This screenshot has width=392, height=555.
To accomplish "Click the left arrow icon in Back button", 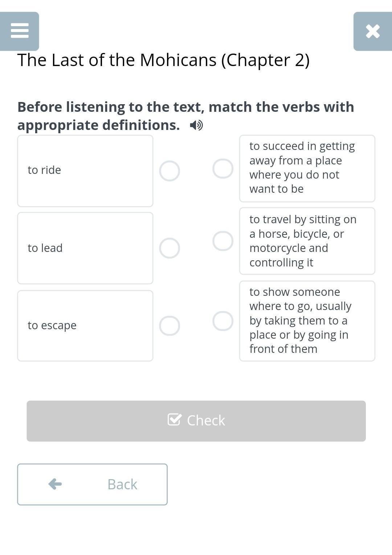I will (55, 484).
